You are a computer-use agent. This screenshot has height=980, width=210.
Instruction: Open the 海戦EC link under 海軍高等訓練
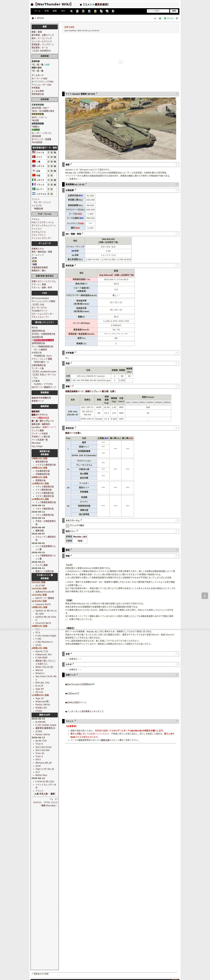click(36, 127)
